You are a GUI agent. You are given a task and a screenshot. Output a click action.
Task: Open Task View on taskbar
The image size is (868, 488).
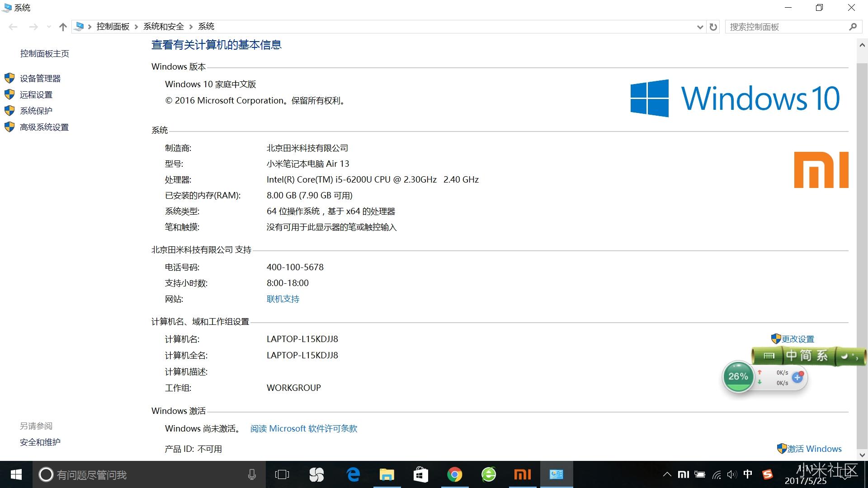[x=282, y=474]
